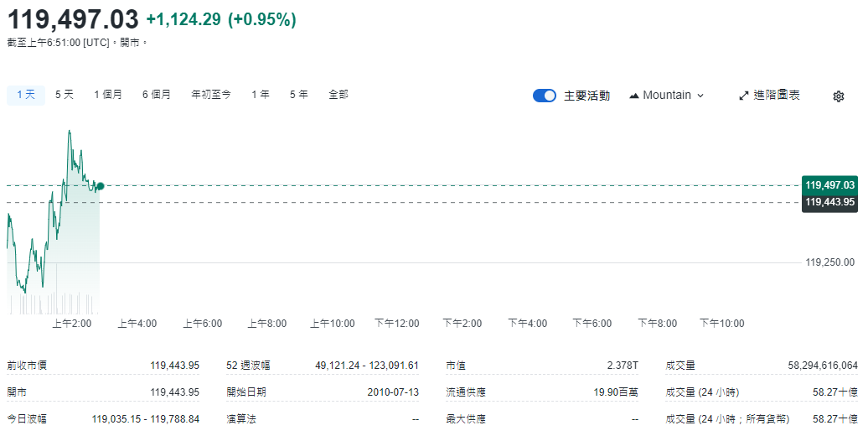Select the 5 年 range tab
Viewport: 868px width, 441px height.
click(x=299, y=95)
